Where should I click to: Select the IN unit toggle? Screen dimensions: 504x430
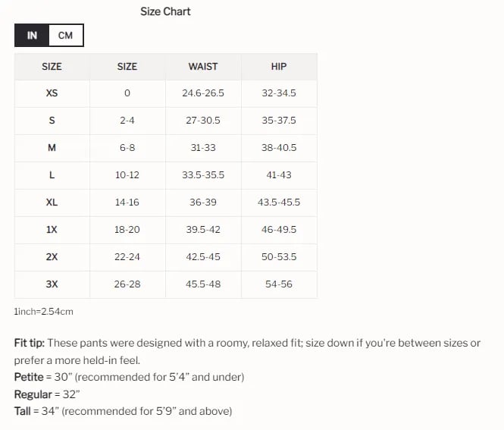[x=32, y=36]
